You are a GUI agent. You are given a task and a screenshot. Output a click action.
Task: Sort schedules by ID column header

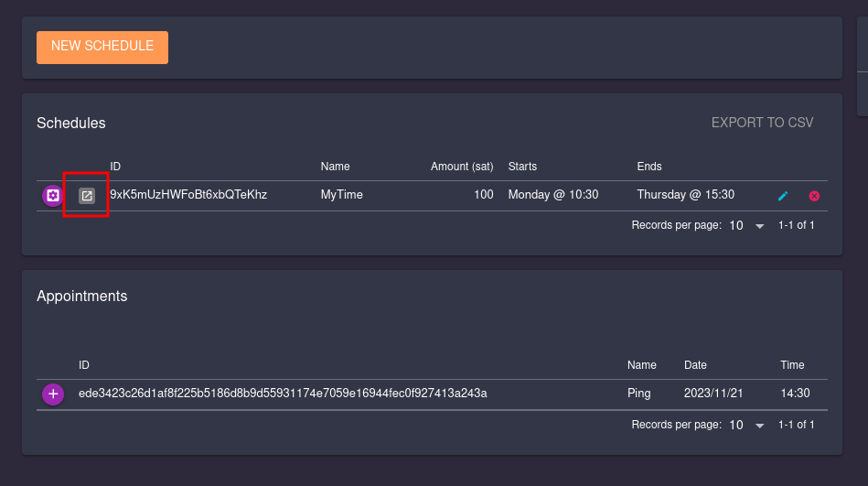(x=115, y=167)
